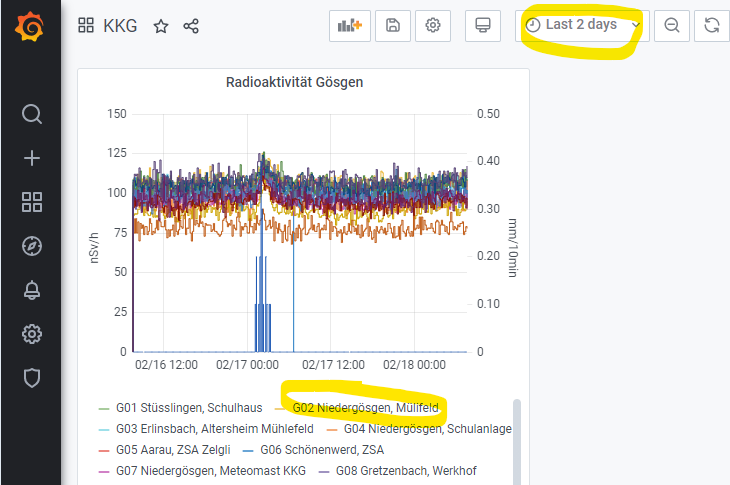This screenshot has width=730, height=485.
Task: Save the dashboard with the disk icon
Action: tap(393, 26)
